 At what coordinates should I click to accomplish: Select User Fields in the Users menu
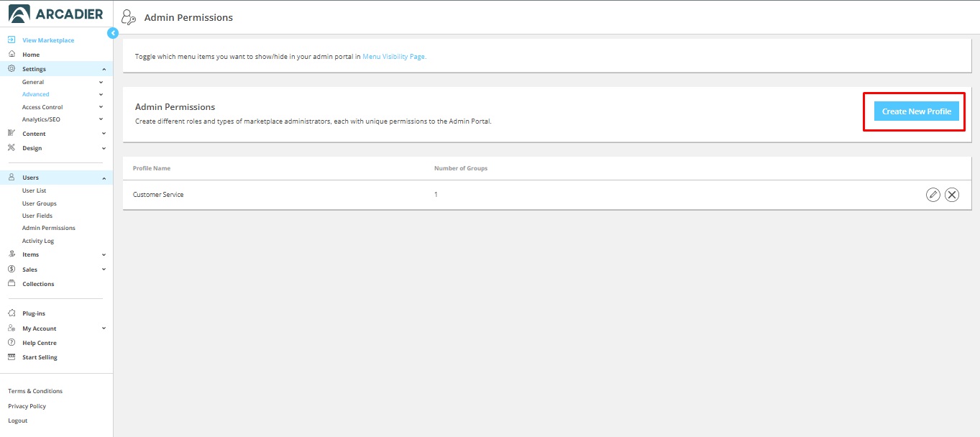click(x=37, y=216)
